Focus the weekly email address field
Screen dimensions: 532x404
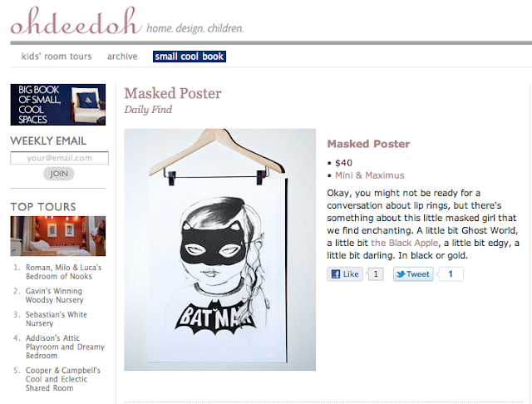59,158
